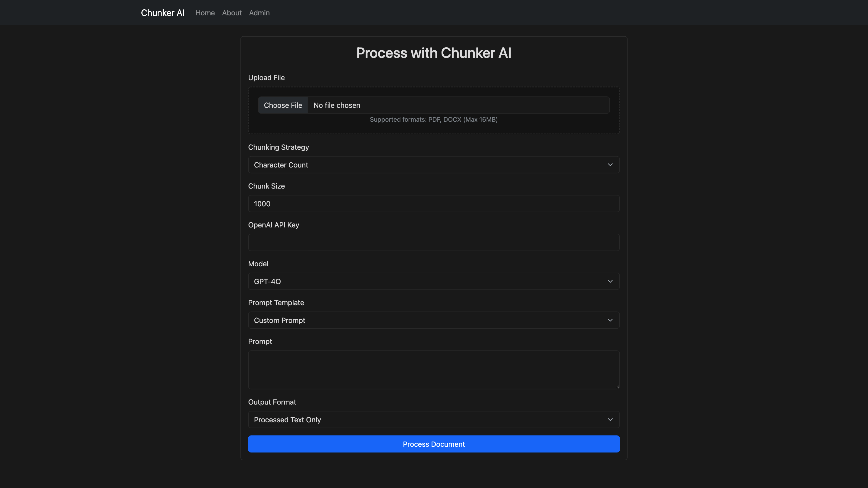Image resolution: width=868 pixels, height=488 pixels.
Task: Click the GPT-4O chevron arrow
Action: pyautogui.click(x=610, y=281)
